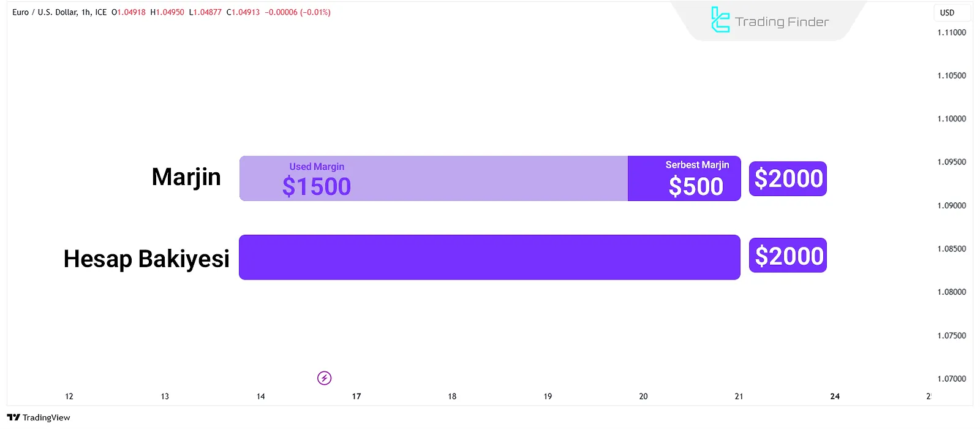Click the Trading Finder watermark text

click(782, 22)
